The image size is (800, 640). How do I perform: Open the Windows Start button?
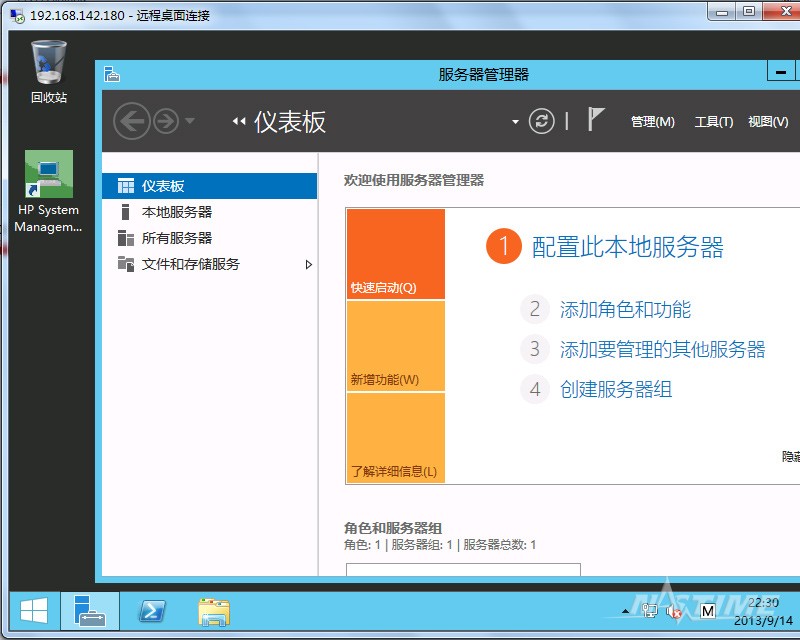[x=34, y=611]
